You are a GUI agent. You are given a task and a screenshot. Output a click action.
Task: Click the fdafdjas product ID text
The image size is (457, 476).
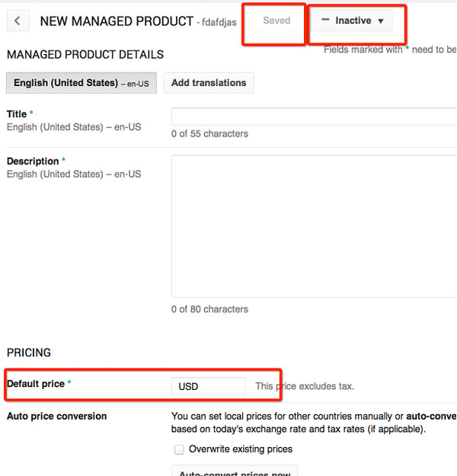[219, 23]
